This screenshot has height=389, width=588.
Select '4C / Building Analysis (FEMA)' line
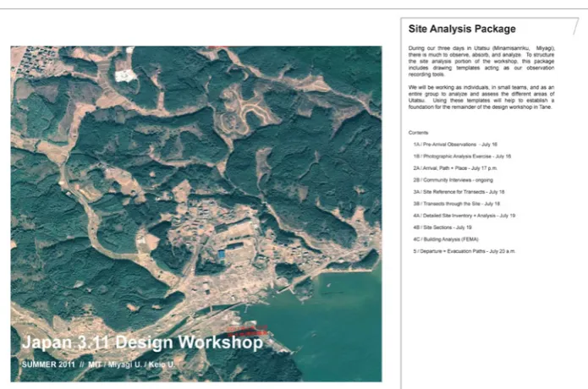[x=446, y=239]
